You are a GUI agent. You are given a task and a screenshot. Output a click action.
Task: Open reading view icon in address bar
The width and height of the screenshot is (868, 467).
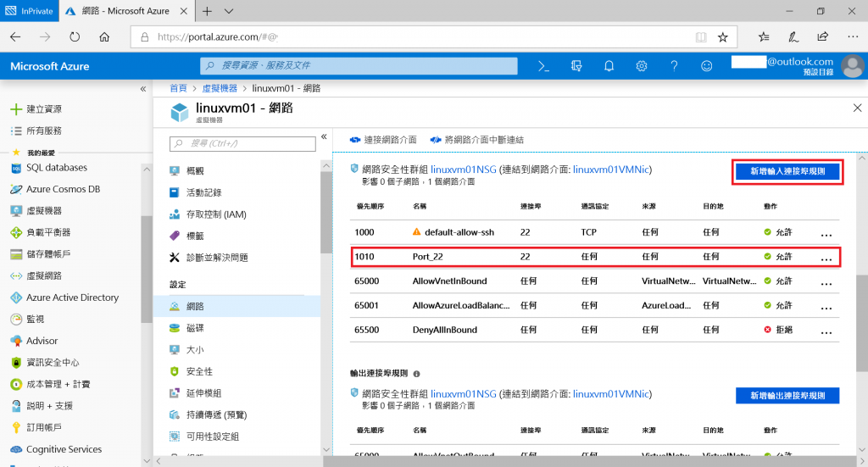pyautogui.click(x=701, y=37)
